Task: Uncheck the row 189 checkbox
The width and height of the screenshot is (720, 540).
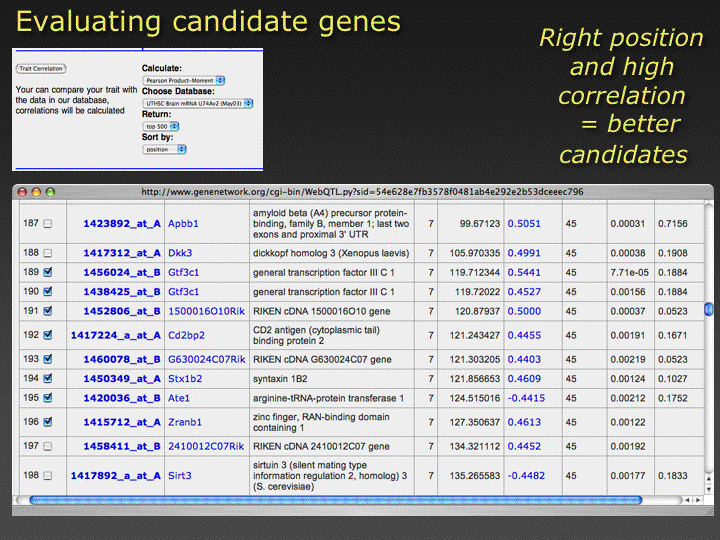Action: pos(47,272)
